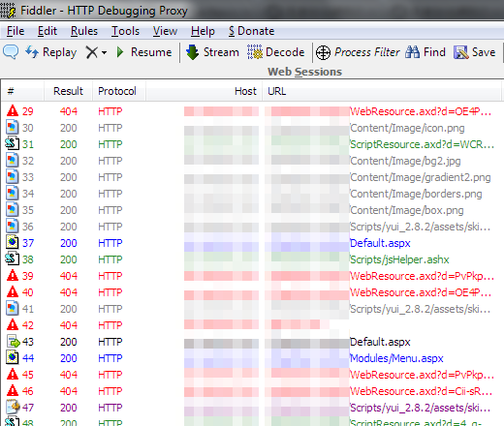Click the Find button label
This screenshot has width=504, height=426.
click(434, 52)
